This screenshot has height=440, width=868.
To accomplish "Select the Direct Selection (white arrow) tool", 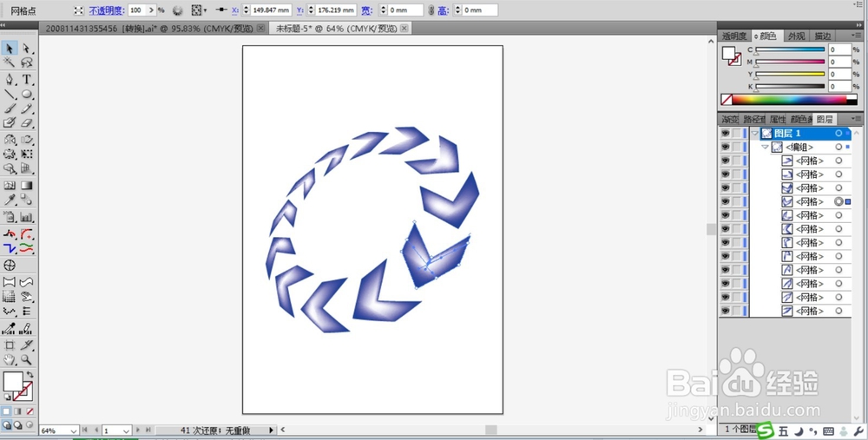I will 27,49.
